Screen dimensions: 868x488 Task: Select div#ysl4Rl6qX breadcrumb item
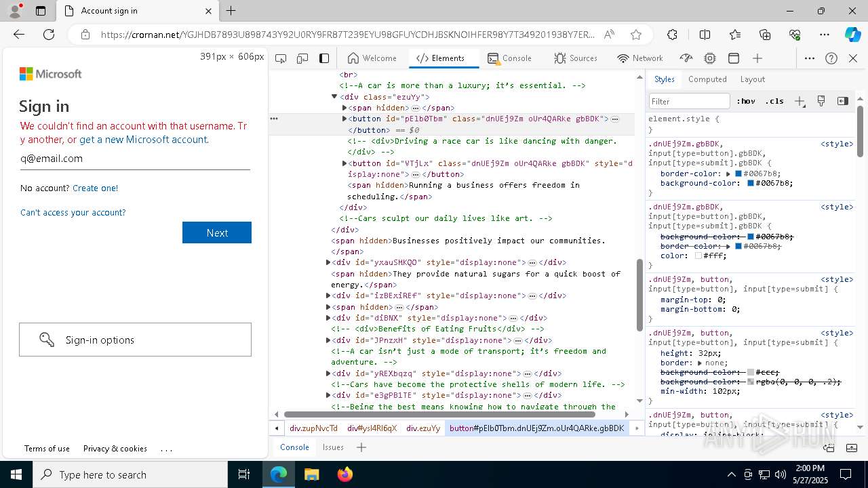click(372, 428)
